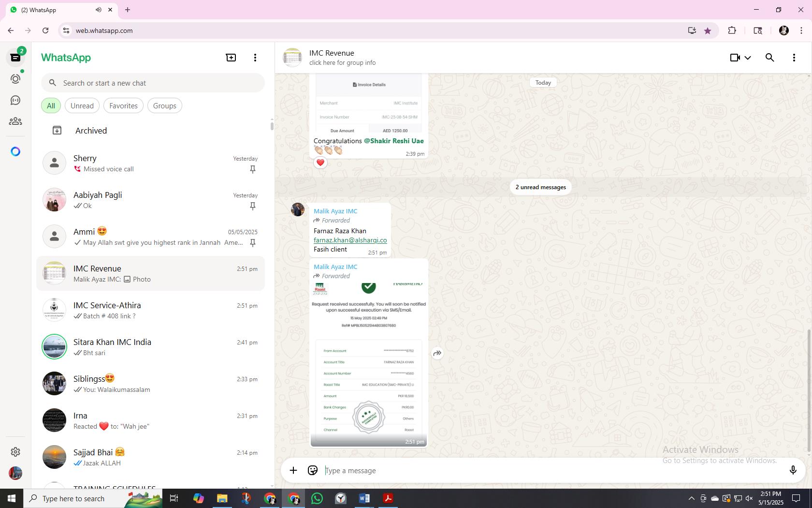The image size is (812, 508).
Task: Click the browser back arrow
Action: pos(11,30)
